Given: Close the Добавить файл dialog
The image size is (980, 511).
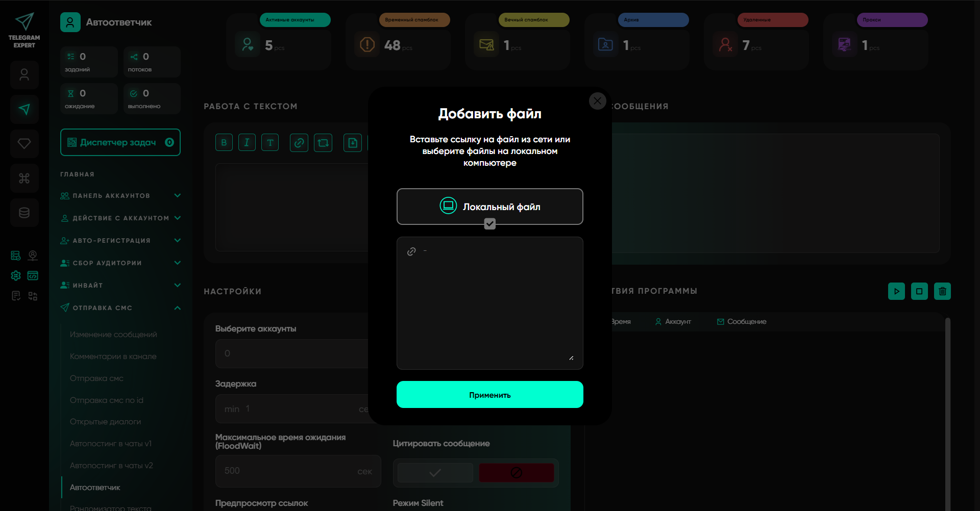Looking at the screenshot, I should (597, 101).
